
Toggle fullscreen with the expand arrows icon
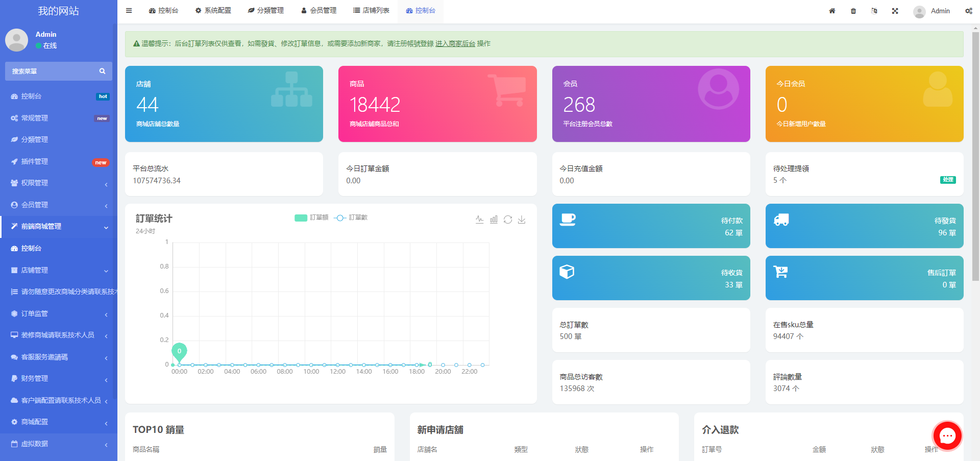click(x=895, y=11)
